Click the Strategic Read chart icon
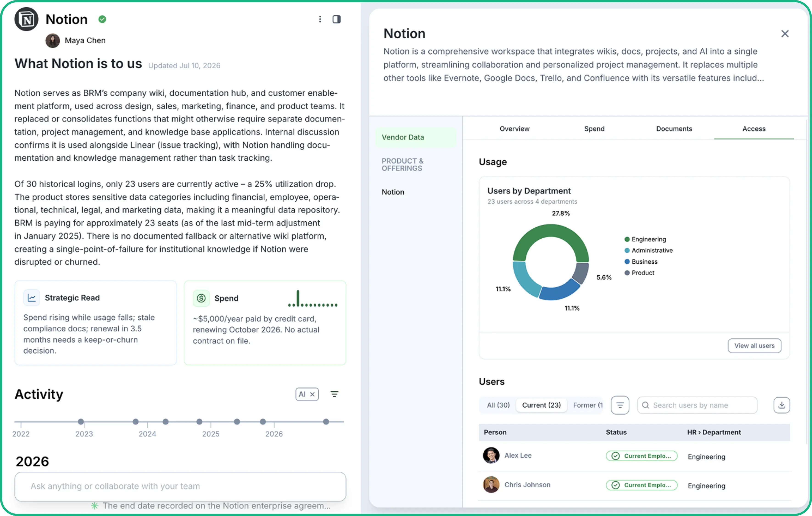 [x=32, y=298]
